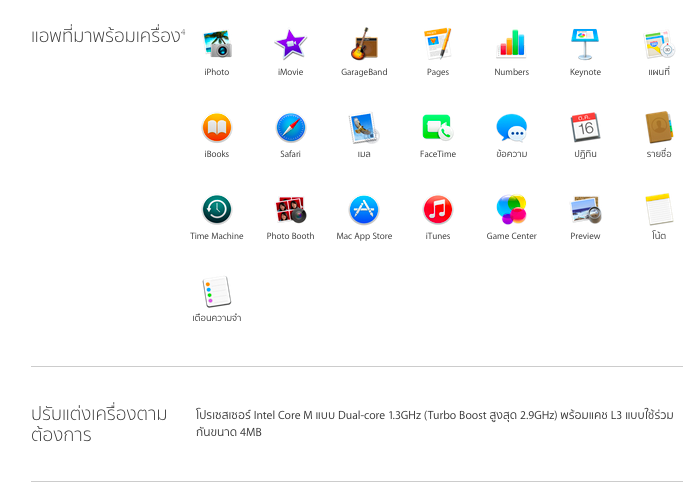Image resolution: width=688 pixels, height=489 pixels.
Task: Select the Calendar (ปฏิทิน) icon
Action: click(x=585, y=127)
